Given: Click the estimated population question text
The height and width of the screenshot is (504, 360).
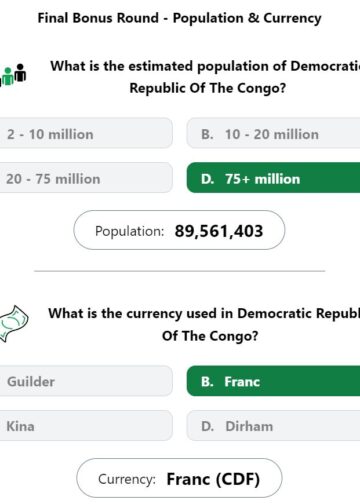Looking at the screenshot, I should click(205, 77).
